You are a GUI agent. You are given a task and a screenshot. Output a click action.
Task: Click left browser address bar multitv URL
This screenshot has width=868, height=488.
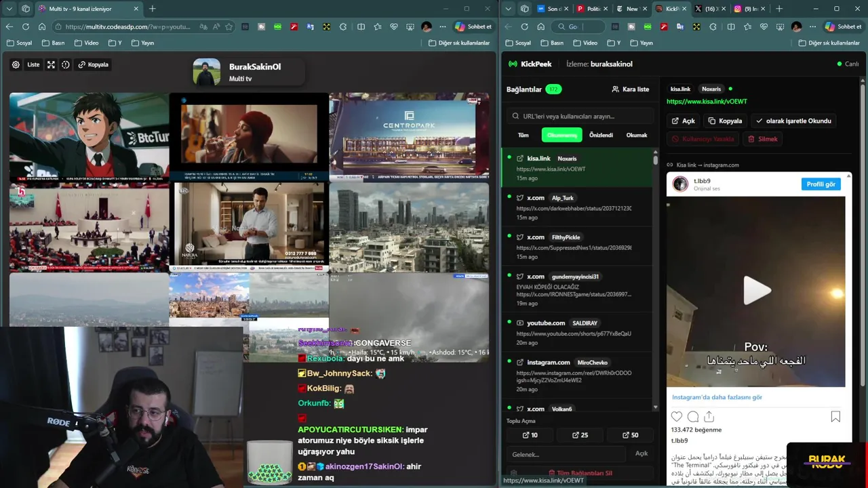pyautogui.click(x=127, y=26)
